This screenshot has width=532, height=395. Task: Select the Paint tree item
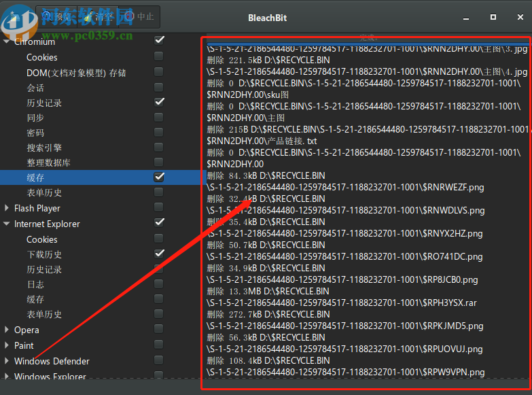pyautogui.click(x=24, y=345)
